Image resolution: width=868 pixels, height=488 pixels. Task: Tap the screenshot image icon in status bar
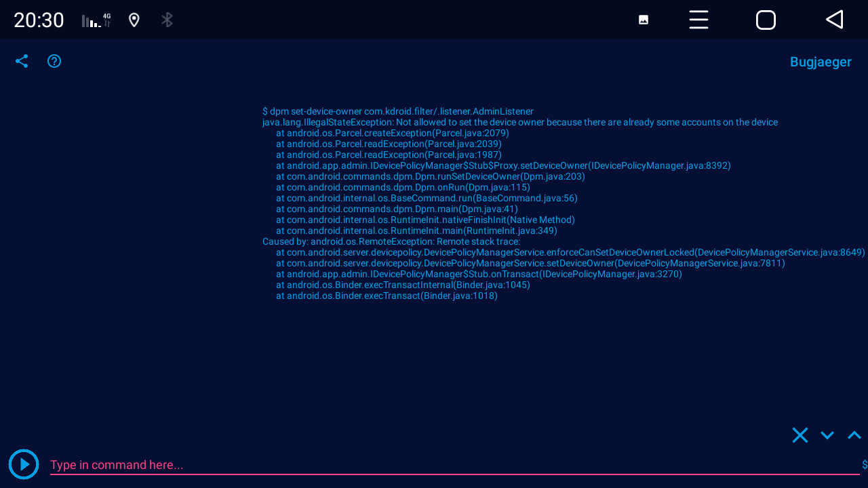tap(642, 20)
